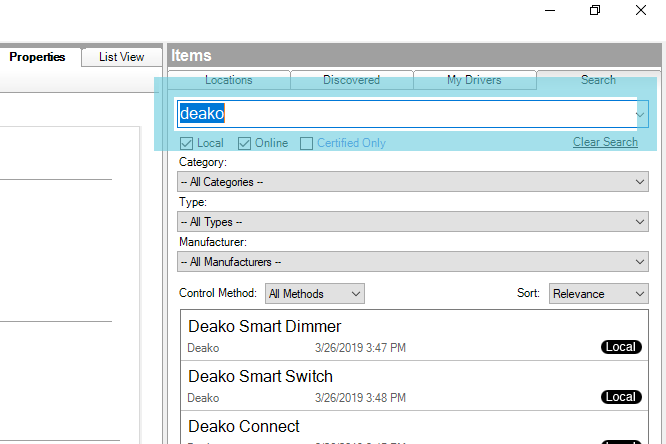The height and width of the screenshot is (444, 666).
Task: Select the Deako Smart Switch driver
Action: pyautogui.click(x=415, y=386)
